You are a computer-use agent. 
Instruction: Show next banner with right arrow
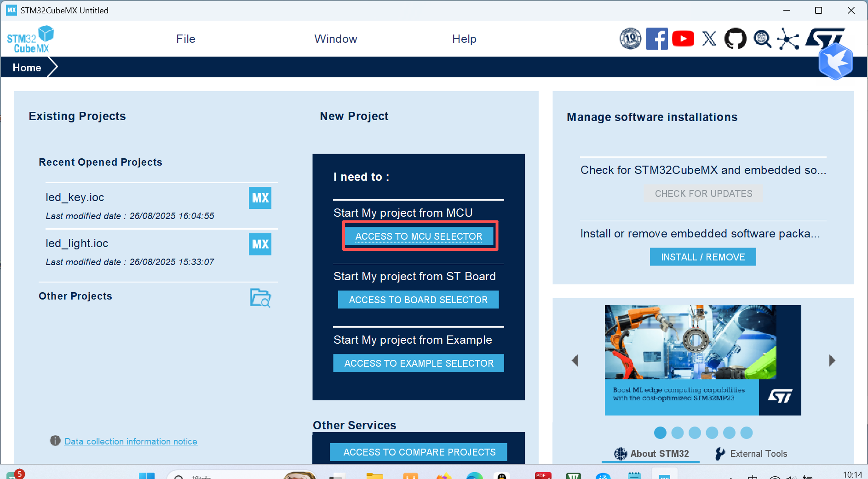point(832,360)
